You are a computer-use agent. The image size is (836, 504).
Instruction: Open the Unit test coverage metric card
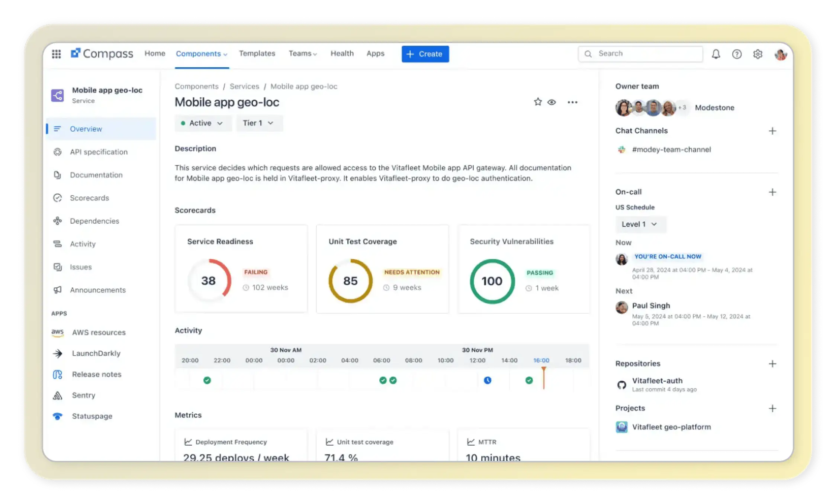click(x=382, y=446)
